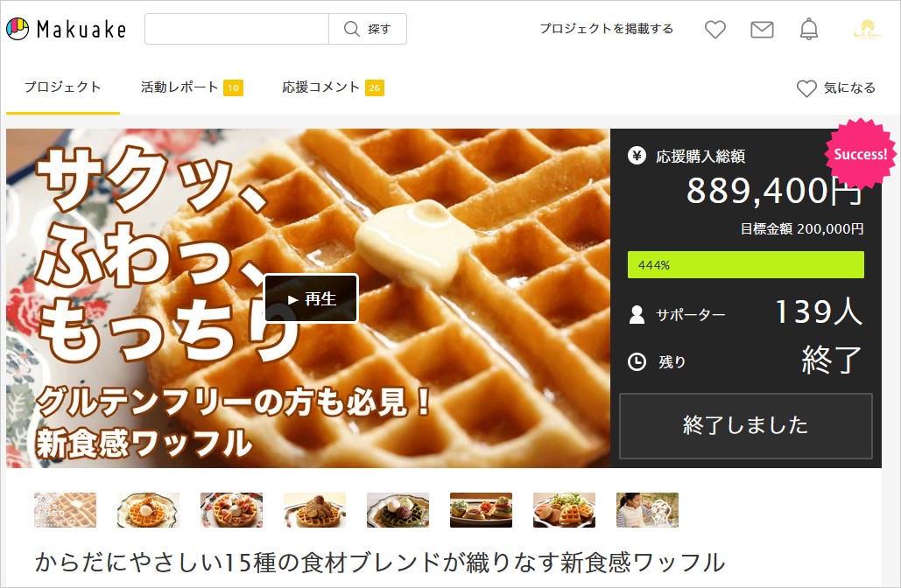The image size is (901, 588).
Task: Switch to the 活動レポート tab
Action: point(192,87)
